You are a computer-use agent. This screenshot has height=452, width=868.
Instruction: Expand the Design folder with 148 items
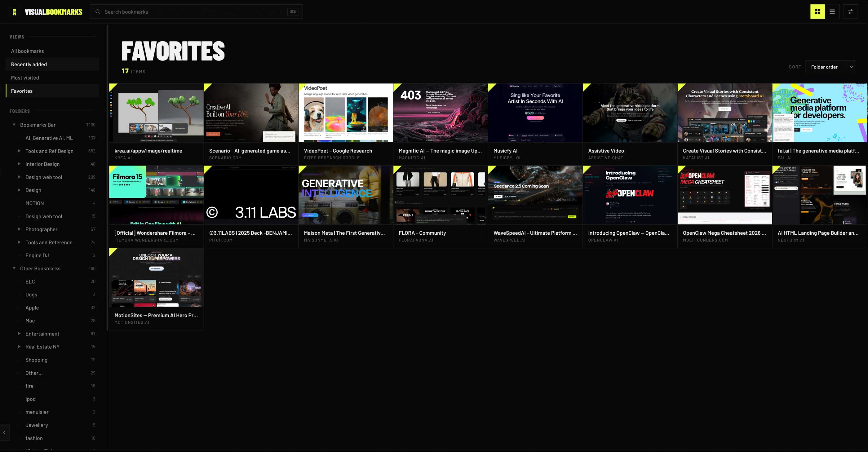19,190
